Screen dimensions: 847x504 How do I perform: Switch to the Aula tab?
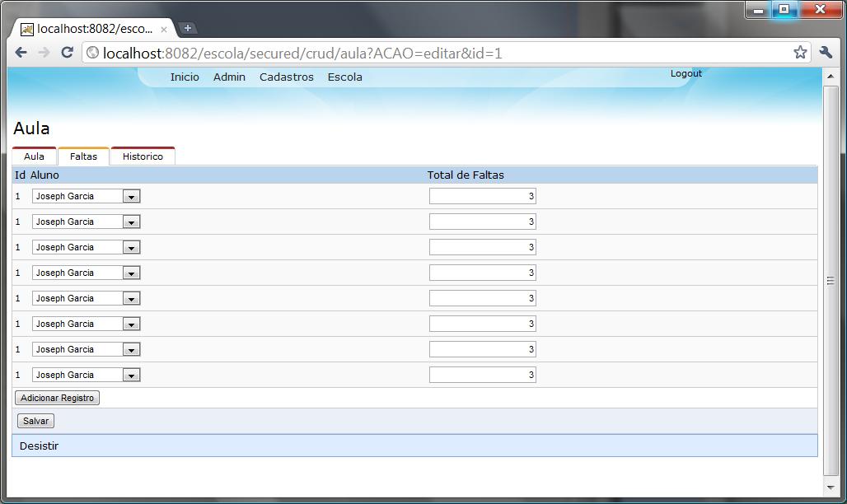coord(34,156)
